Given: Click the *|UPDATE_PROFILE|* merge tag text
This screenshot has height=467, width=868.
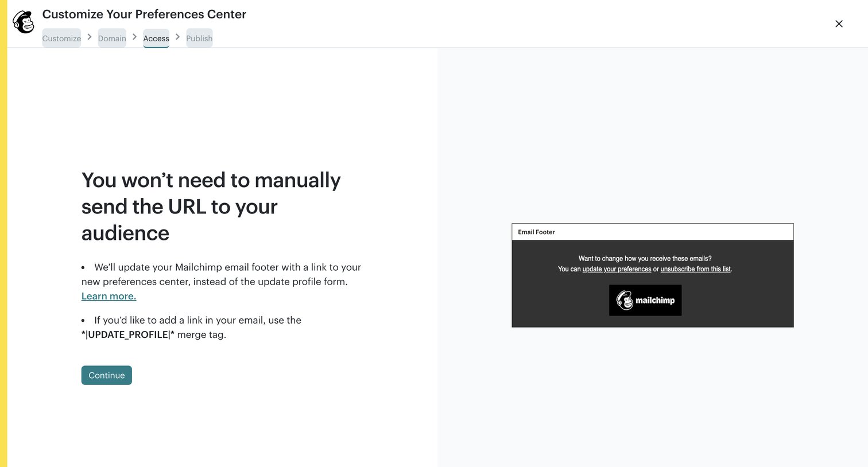Looking at the screenshot, I should pos(128,334).
